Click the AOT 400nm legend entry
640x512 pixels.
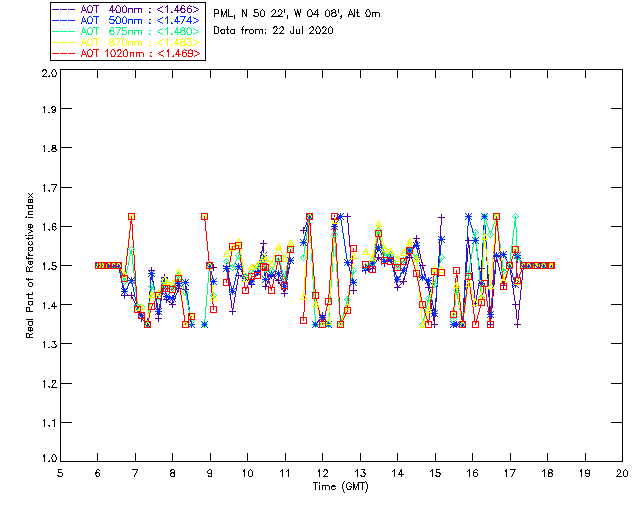[127, 9]
